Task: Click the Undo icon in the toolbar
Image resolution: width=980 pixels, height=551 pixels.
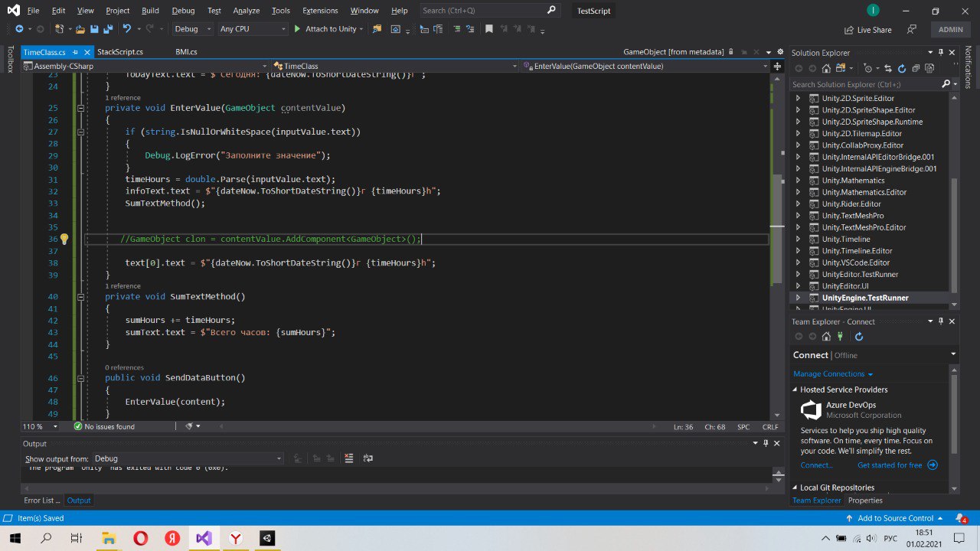Action: click(126, 29)
